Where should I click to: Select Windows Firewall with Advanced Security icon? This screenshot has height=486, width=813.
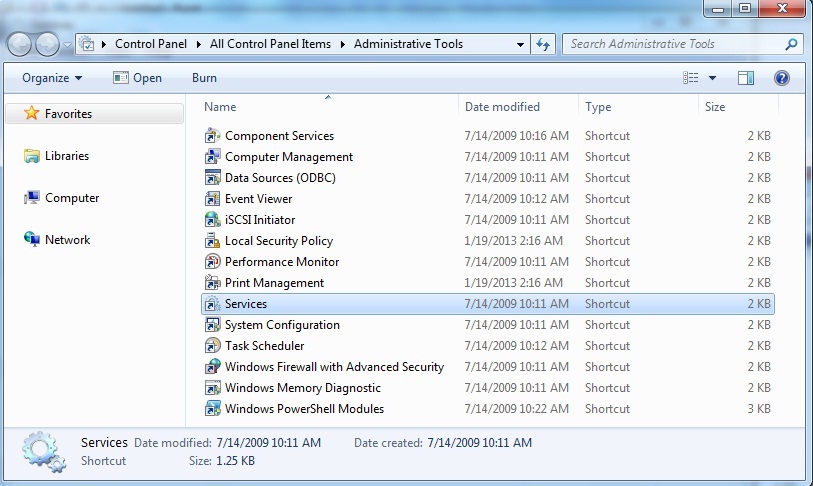212,367
